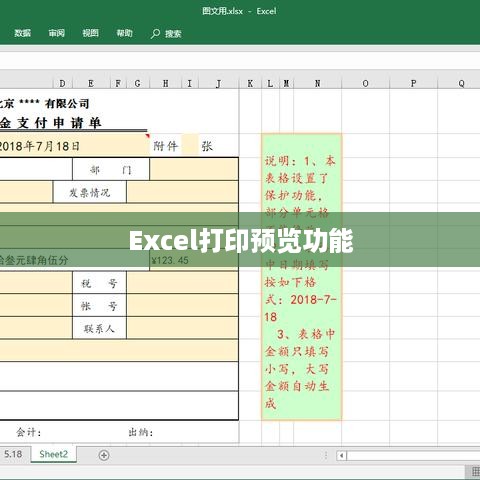Screen dimensions: 480x480
Task: Click the 附件 label cell
Action: (x=165, y=146)
